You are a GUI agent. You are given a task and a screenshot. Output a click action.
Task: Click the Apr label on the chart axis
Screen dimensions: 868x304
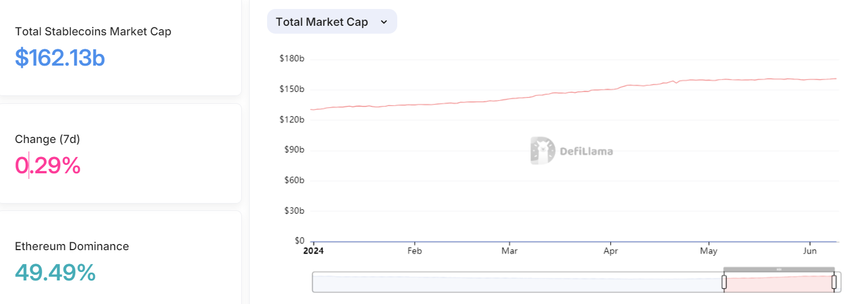pos(610,251)
